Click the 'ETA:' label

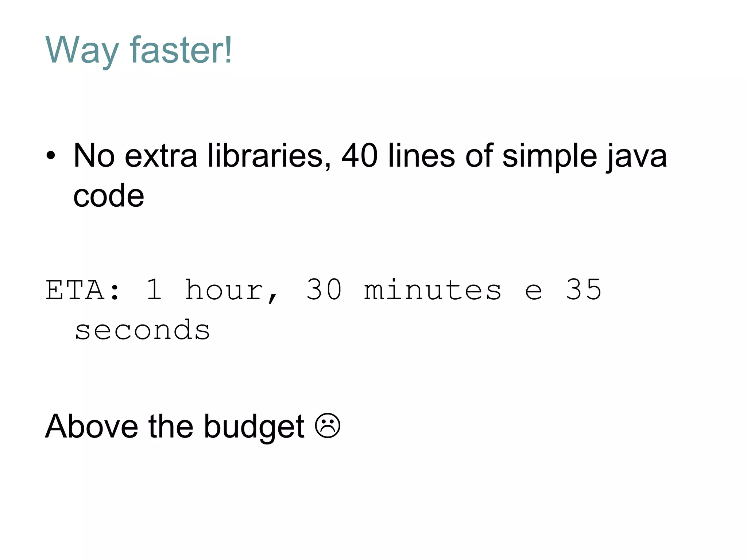coord(82,290)
